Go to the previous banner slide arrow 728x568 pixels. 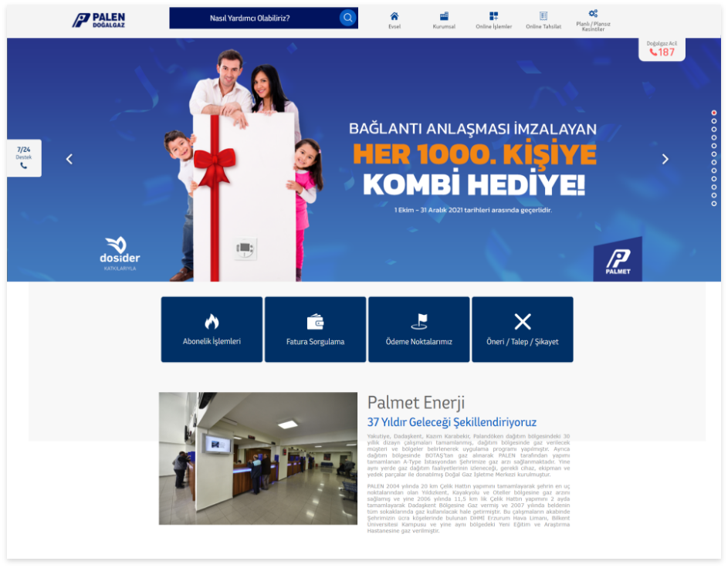pyautogui.click(x=69, y=159)
